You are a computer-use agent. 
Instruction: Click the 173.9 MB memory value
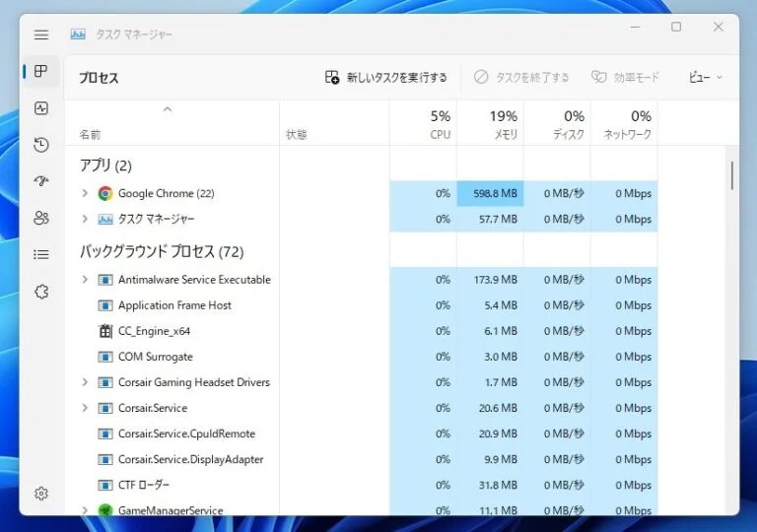coord(496,280)
